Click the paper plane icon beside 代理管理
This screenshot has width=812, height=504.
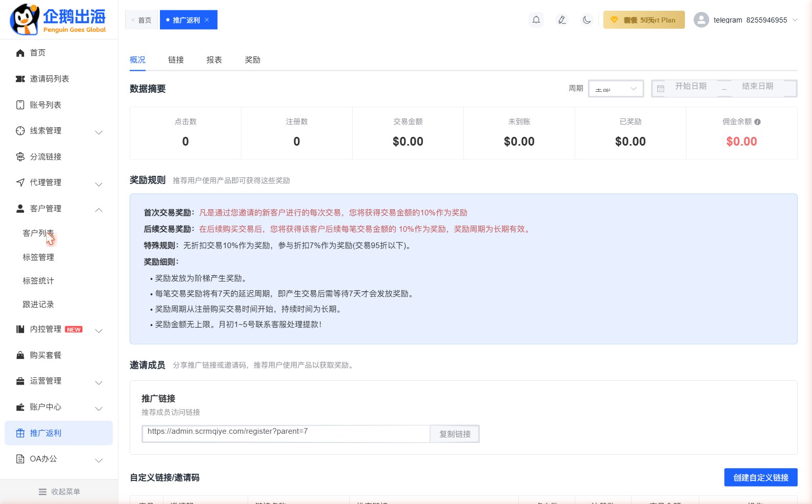click(x=20, y=183)
